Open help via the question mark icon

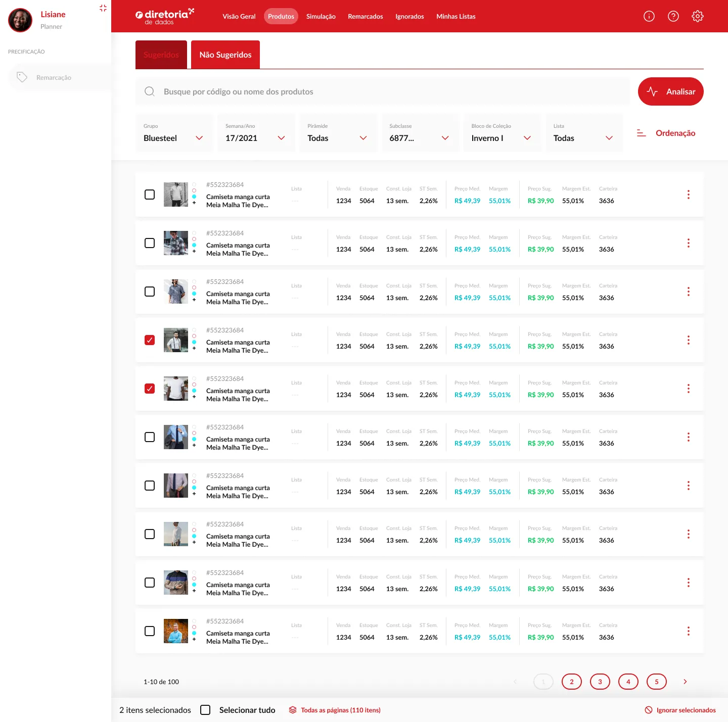point(673,16)
